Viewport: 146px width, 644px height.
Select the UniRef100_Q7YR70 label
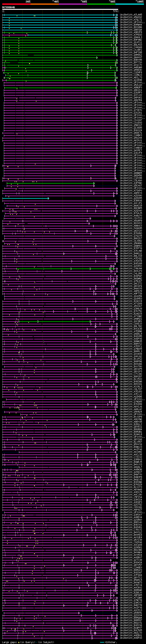[131, 110]
